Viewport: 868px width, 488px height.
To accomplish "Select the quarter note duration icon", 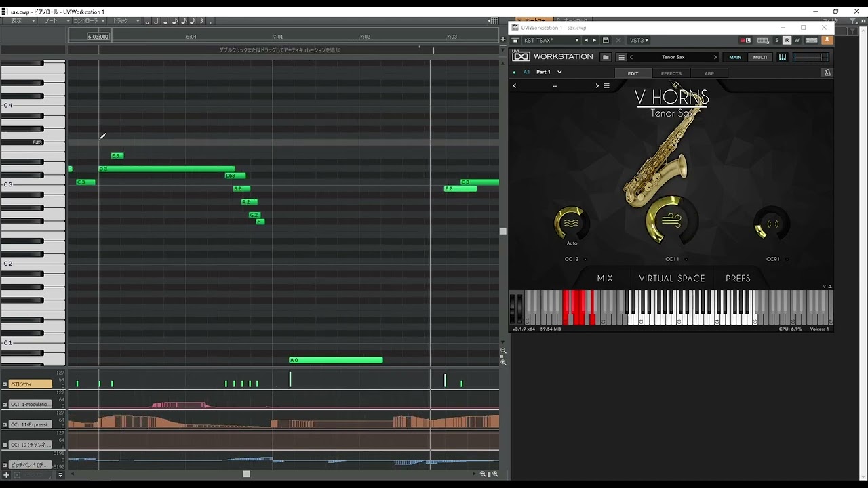I will (165, 21).
